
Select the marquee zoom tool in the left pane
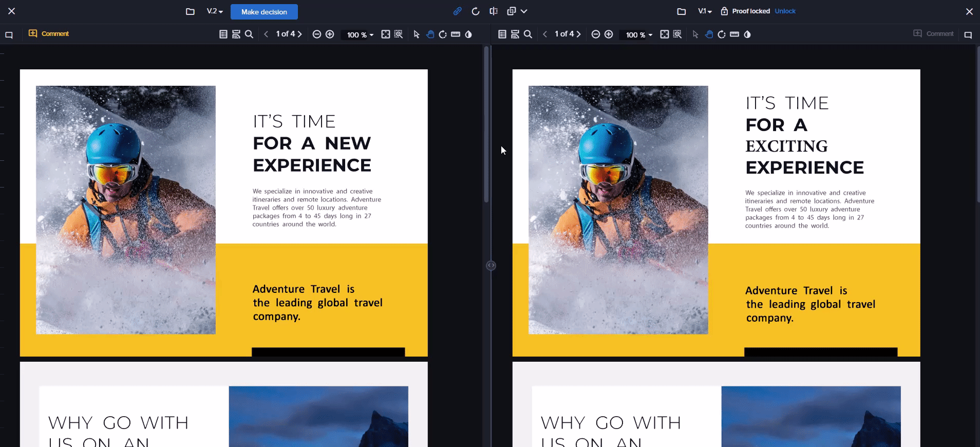(399, 34)
